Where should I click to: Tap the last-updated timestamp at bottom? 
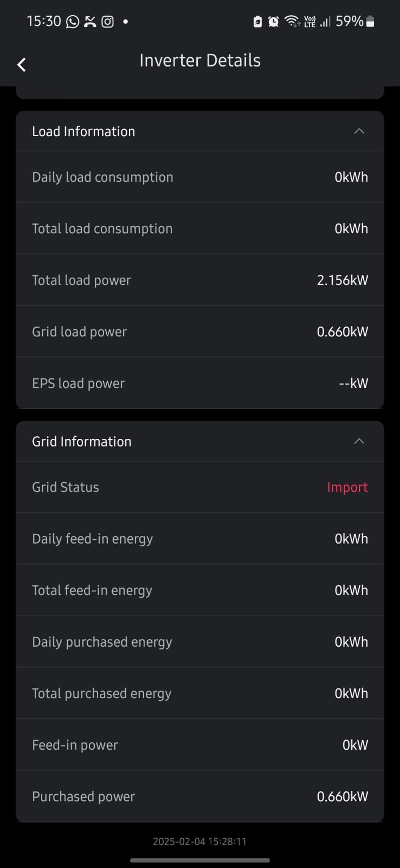tap(200, 841)
